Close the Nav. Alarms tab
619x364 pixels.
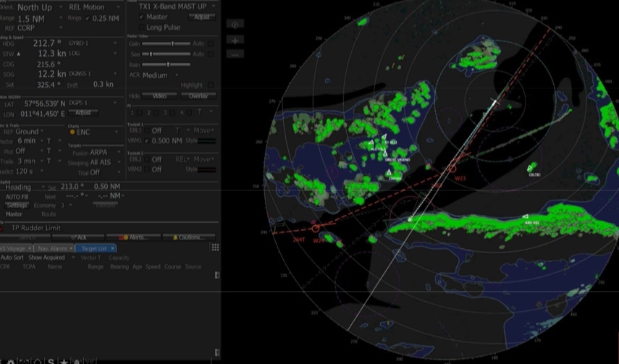pos(71,248)
